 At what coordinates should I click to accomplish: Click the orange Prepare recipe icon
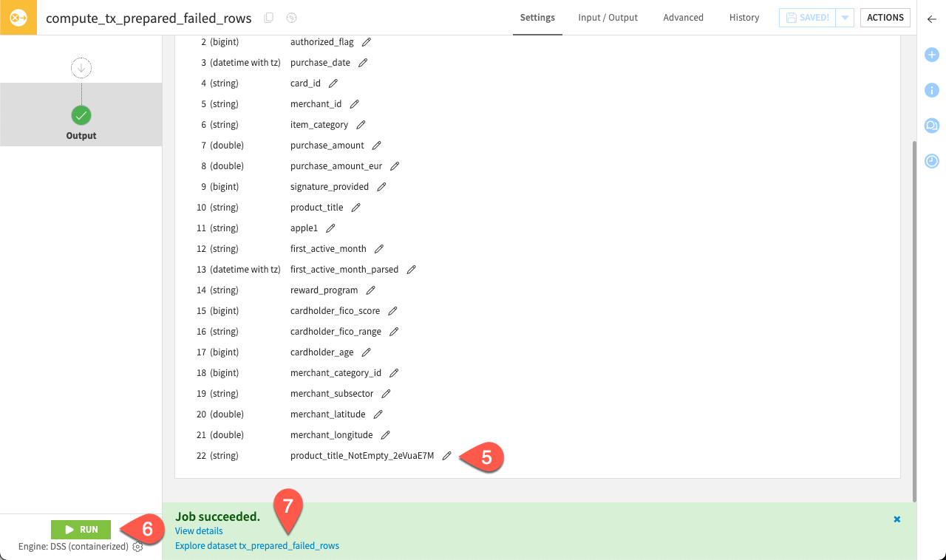18,17
